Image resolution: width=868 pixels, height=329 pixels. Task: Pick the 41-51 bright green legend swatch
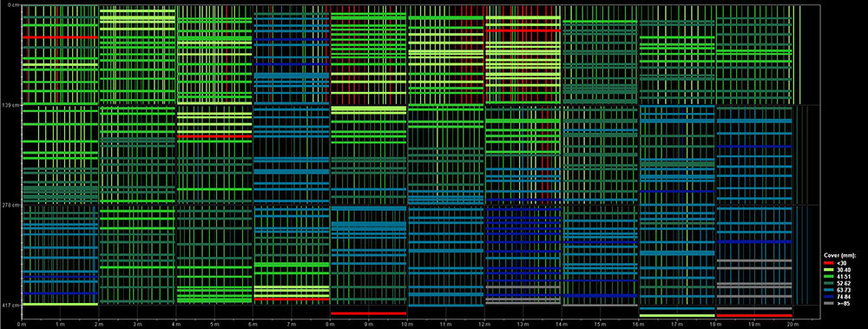pyautogui.click(x=829, y=276)
